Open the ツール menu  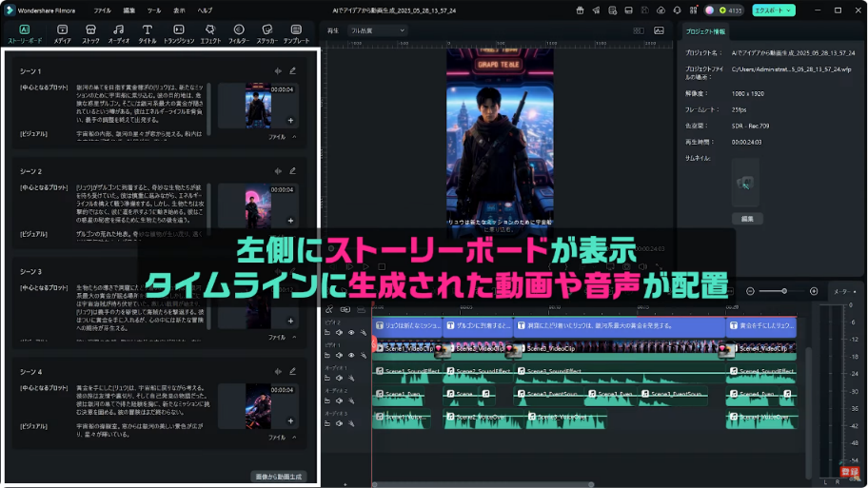(154, 10)
